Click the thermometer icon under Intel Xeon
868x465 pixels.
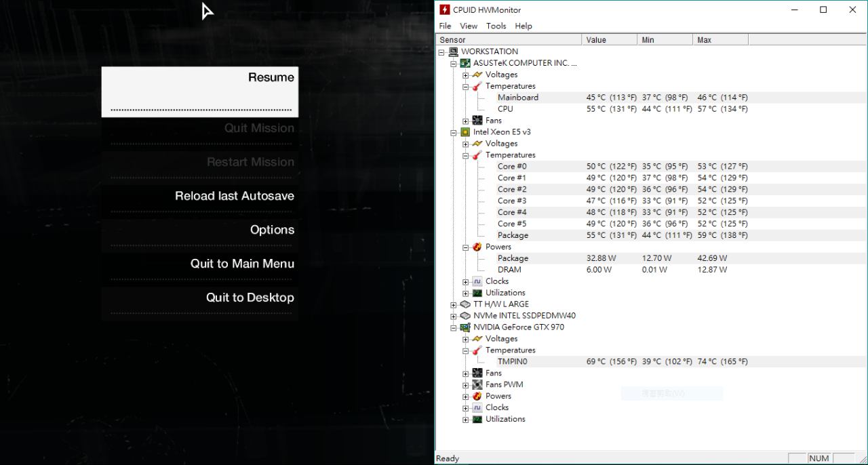pyautogui.click(x=477, y=155)
